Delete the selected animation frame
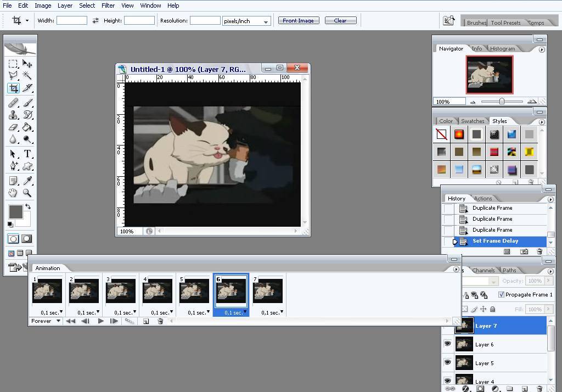 click(160, 321)
